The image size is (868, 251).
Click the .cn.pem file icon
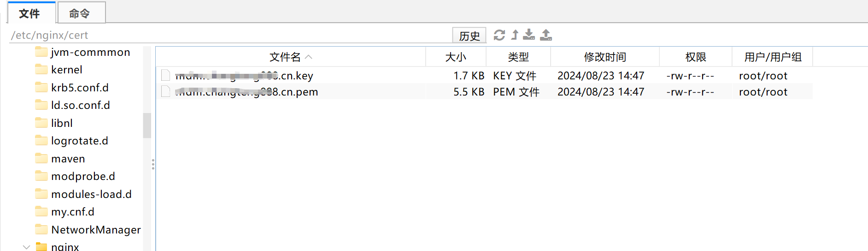[166, 91]
